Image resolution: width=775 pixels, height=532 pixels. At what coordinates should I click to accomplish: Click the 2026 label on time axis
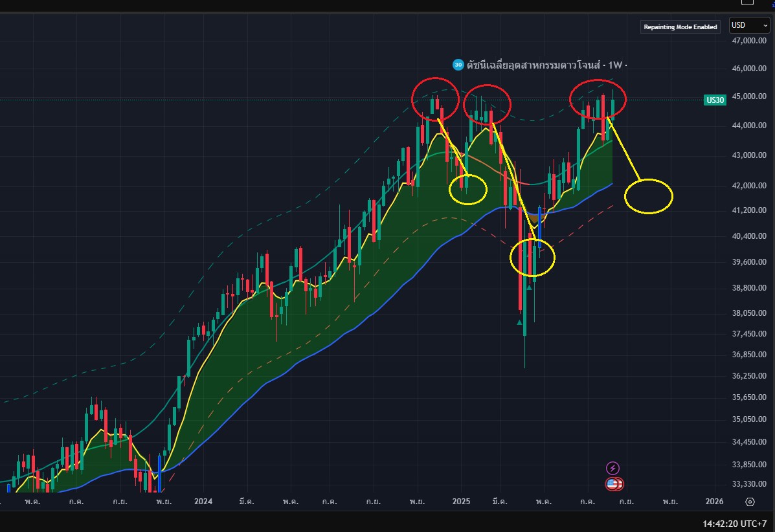[714, 502]
